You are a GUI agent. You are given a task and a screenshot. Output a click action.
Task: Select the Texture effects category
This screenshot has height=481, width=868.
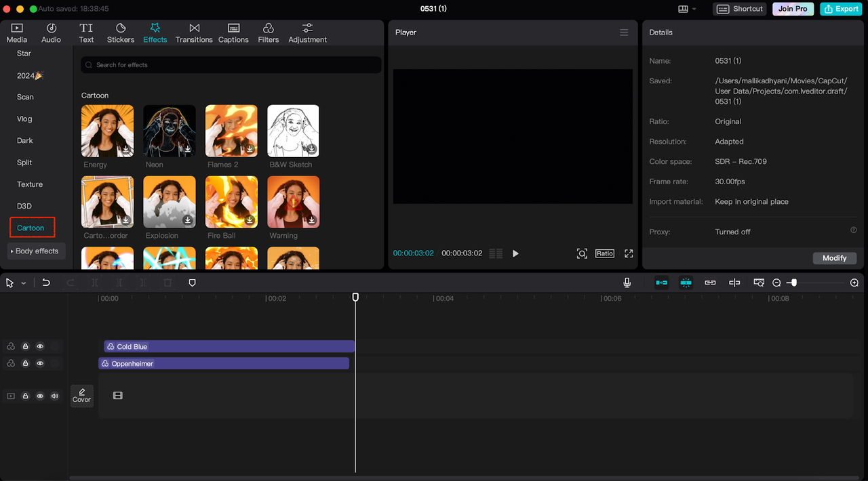pyautogui.click(x=30, y=184)
